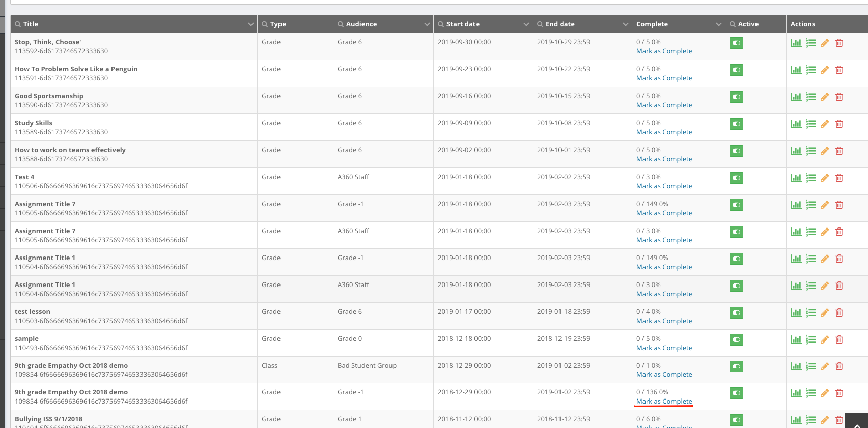Toggle active switch for test lesson
Image resolution: width=868 pixels, height=428 pixels.
pyautogui.click(x=736, y=313)
